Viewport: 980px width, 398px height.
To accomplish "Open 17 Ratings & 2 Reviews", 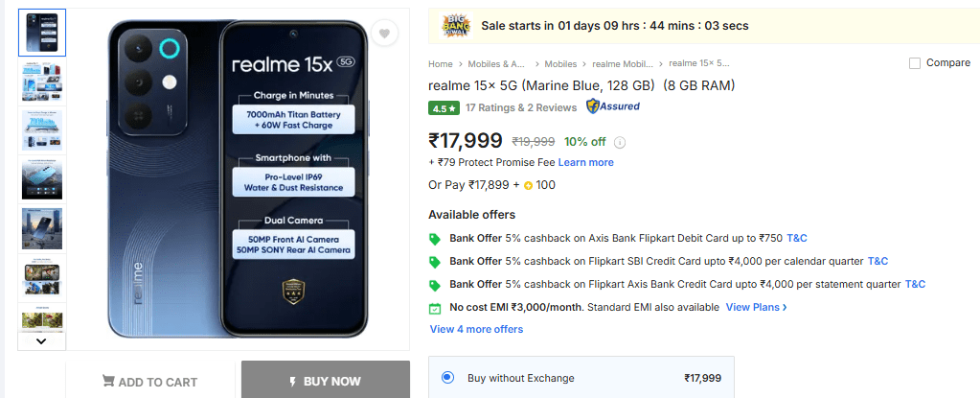I will (x=520, y=107).
